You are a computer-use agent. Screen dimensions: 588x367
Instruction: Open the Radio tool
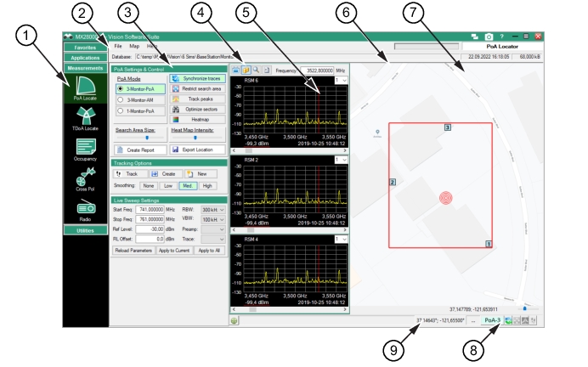coord(85,209)
